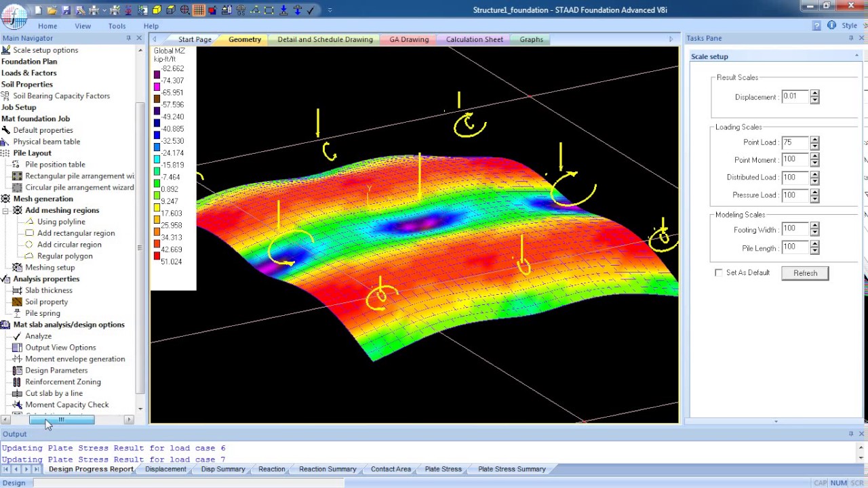Open Analyze in the Main Navigator
This screenshot has width=868, height=488.
38,336
